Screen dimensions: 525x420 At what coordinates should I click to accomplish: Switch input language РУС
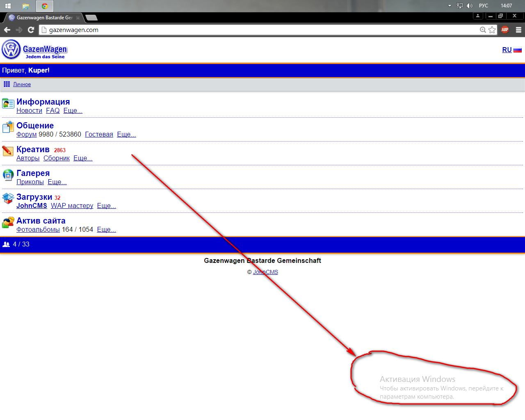click(x=484, y=6)
